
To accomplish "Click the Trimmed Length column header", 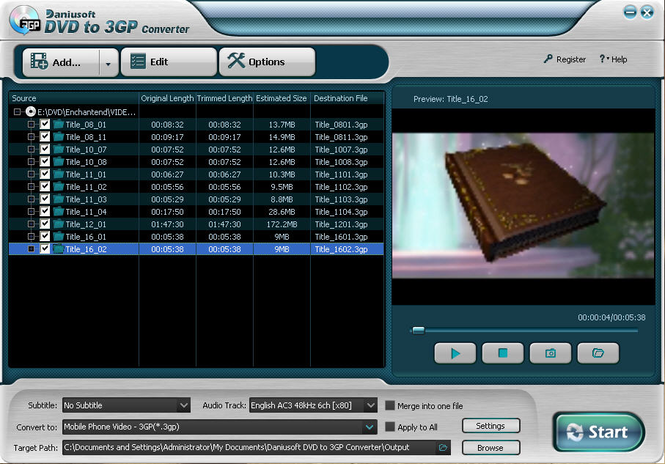I will [x=224, y=98].
